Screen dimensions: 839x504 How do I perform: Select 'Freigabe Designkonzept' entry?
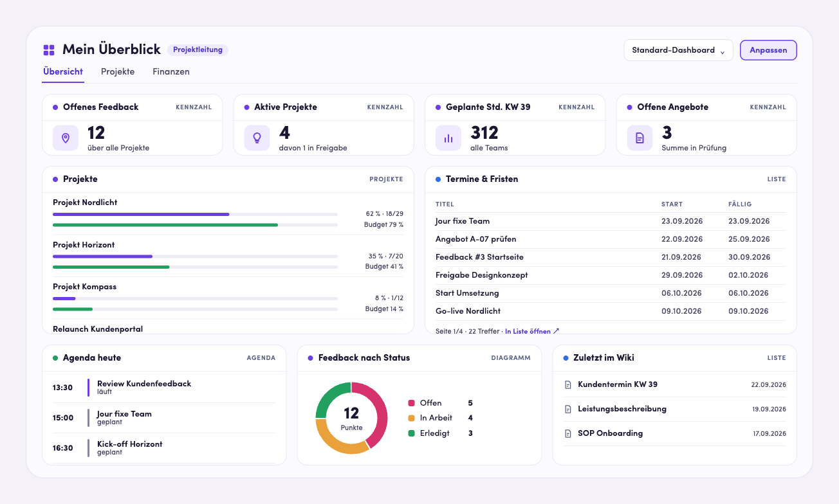(611, 275)
